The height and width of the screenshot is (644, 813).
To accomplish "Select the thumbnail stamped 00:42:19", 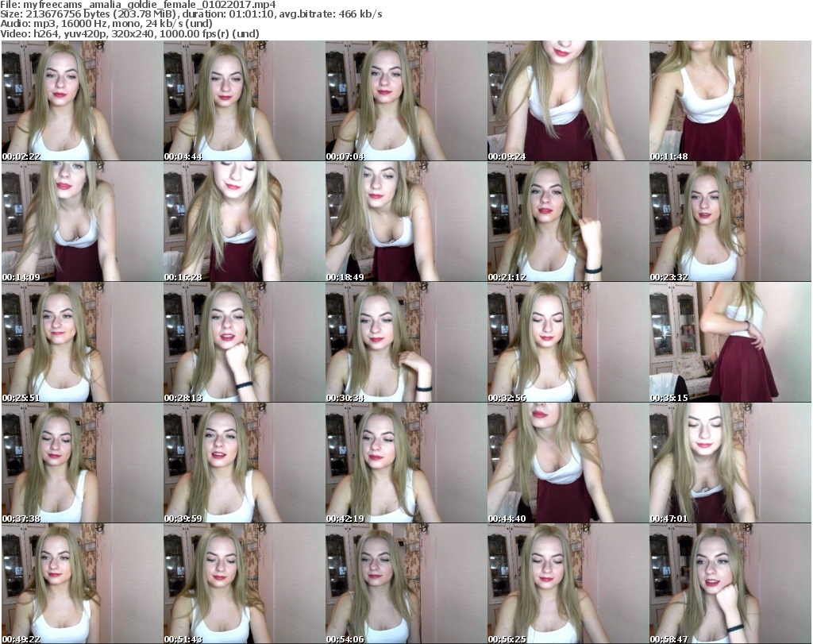I will tap(406, 463).
